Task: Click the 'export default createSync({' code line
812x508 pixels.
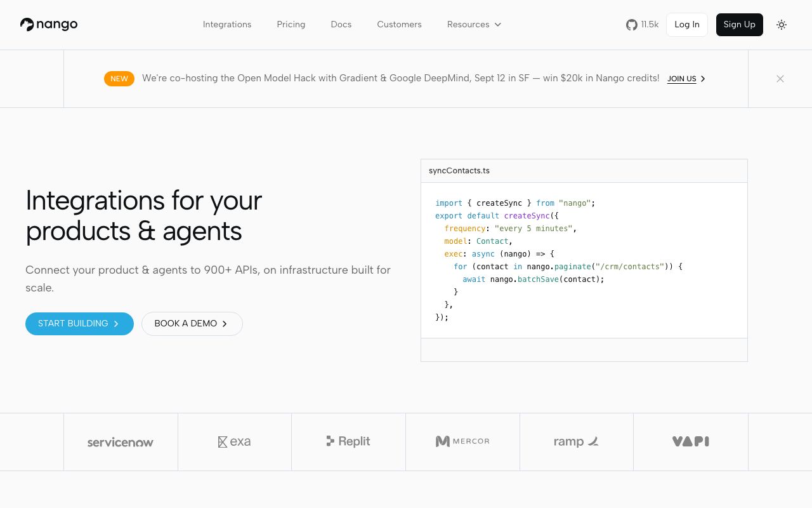Action: click(x=497, y=216)
